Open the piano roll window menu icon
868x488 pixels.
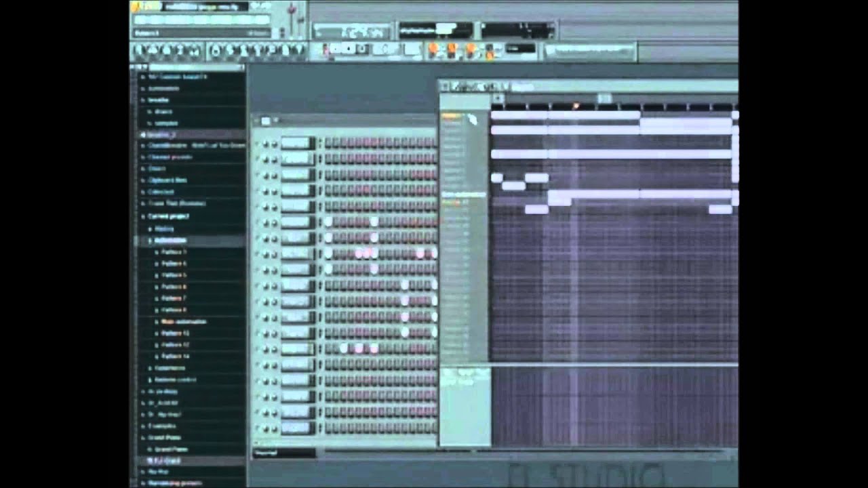pos(446,86)
